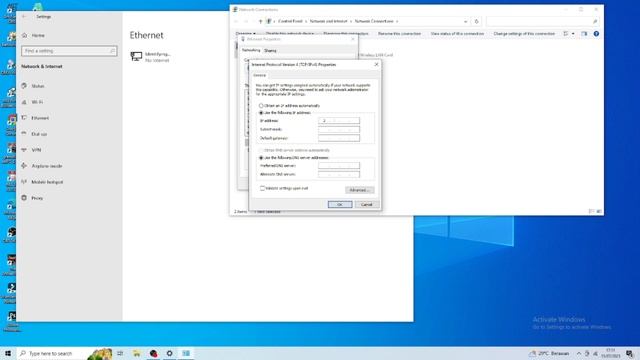Click the Ethernet network identifying entry

[150, 57]
